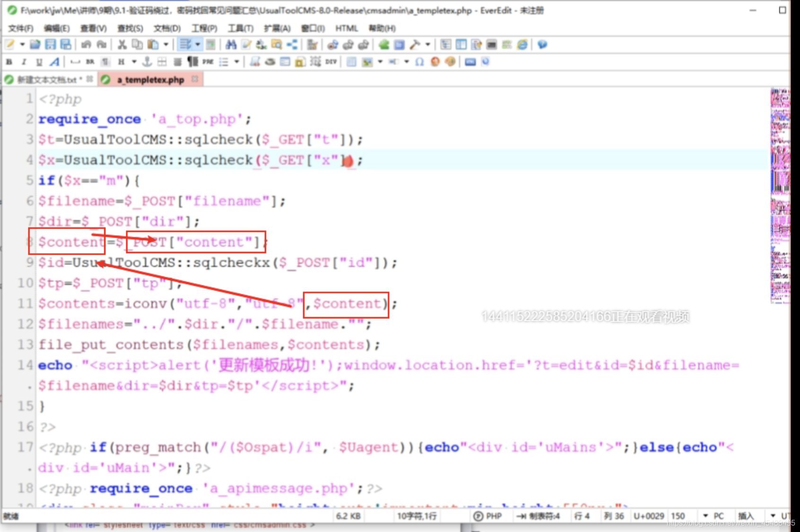Click the 行 4 line indicator
800x532 pixels.
[x=582, y=516]
